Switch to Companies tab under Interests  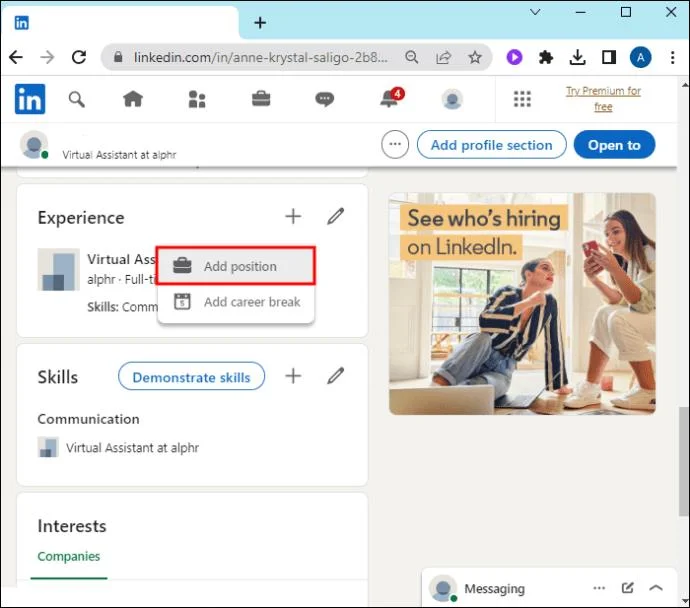69,556
